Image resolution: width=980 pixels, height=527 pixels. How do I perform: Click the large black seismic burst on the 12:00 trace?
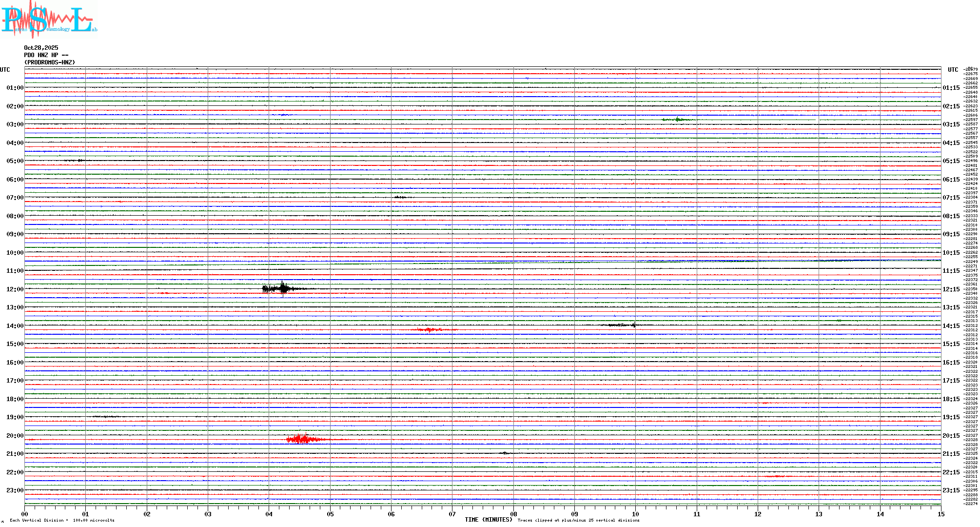click(282, 289)
